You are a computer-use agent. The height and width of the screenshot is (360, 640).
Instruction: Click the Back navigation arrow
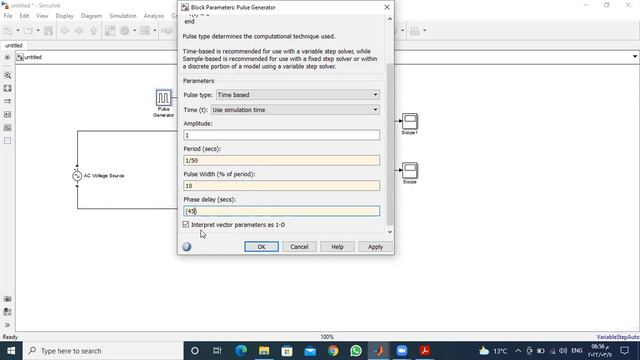65,31
